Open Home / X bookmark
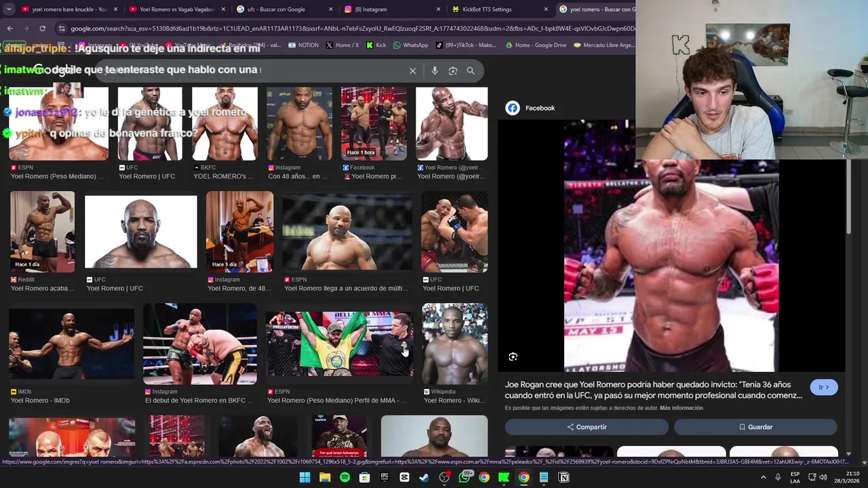This screenshot has height=488, width=868. pyautogui.click(x=342, y=45)
